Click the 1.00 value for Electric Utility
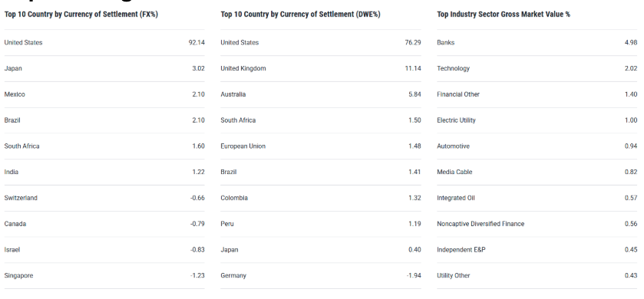 click(631, 120)
